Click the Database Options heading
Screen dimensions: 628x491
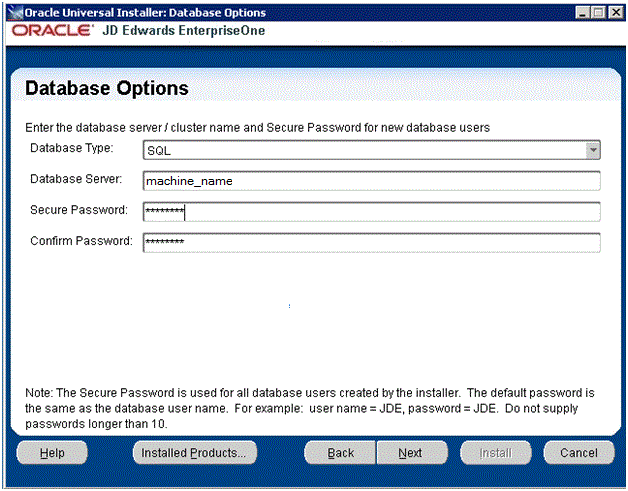point(106,88)
